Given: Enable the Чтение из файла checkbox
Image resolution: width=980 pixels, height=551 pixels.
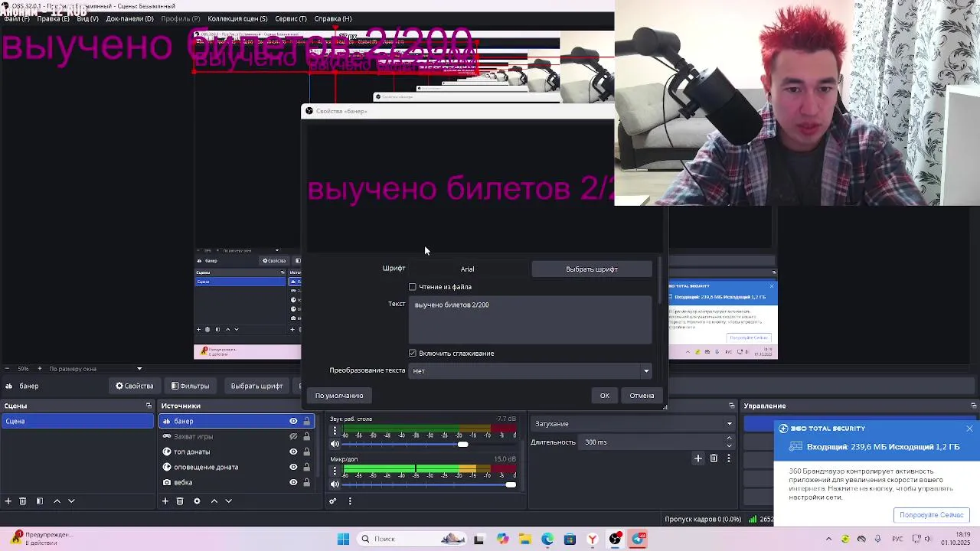Looking at the screenshot, I should [x=413, y=287].
